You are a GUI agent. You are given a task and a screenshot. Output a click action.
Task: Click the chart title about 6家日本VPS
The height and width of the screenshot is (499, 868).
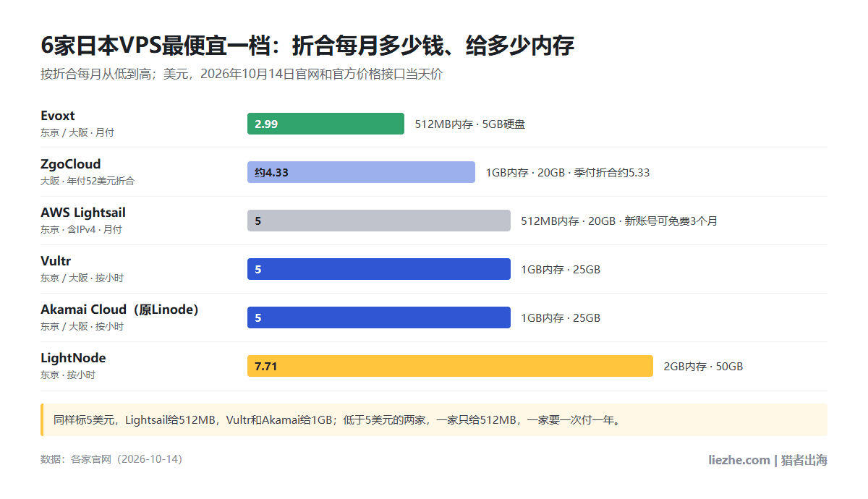pyautogui.click(x=307, y=46)
